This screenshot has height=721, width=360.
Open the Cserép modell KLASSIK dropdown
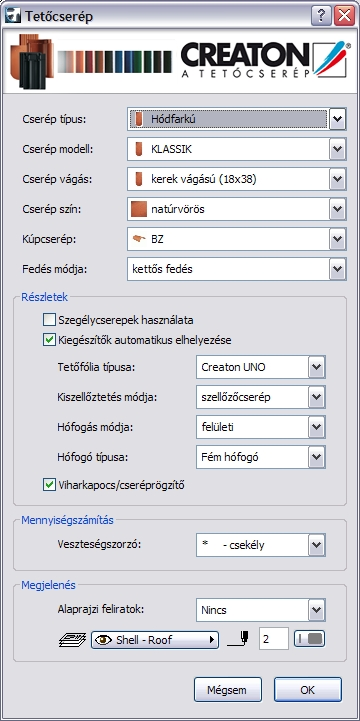click(236, 149)
